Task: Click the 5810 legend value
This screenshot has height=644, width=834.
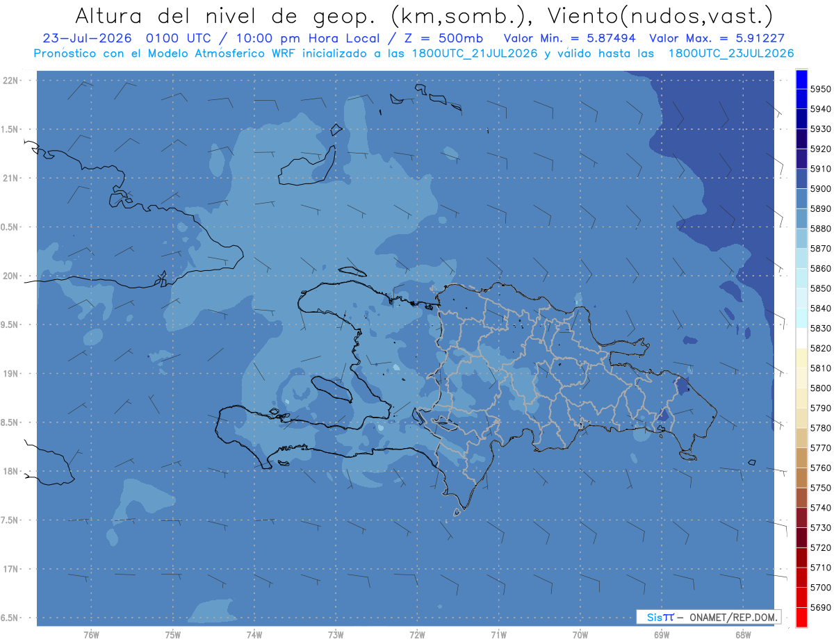Action: coord(821,368)
